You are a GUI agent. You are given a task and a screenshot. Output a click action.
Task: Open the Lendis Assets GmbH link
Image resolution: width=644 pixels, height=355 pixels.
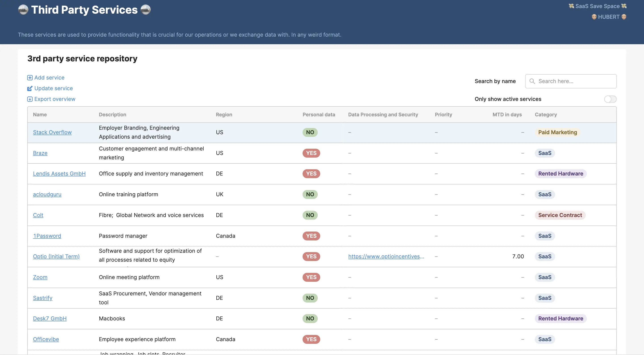pos(59,174)
